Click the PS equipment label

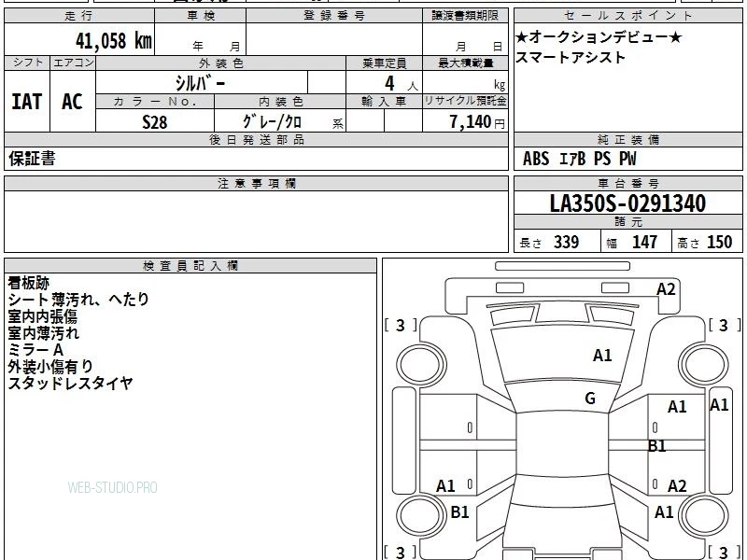click(x=602, y=159)
